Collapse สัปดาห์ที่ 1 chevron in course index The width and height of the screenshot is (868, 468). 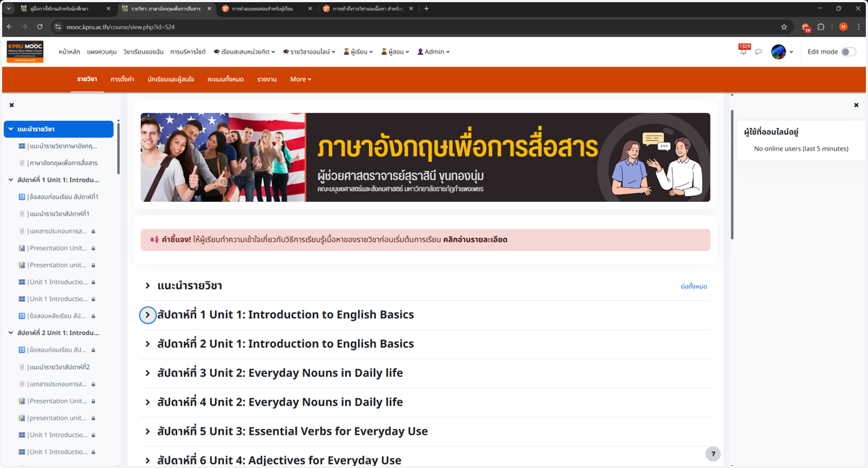(x=11, y=180)
